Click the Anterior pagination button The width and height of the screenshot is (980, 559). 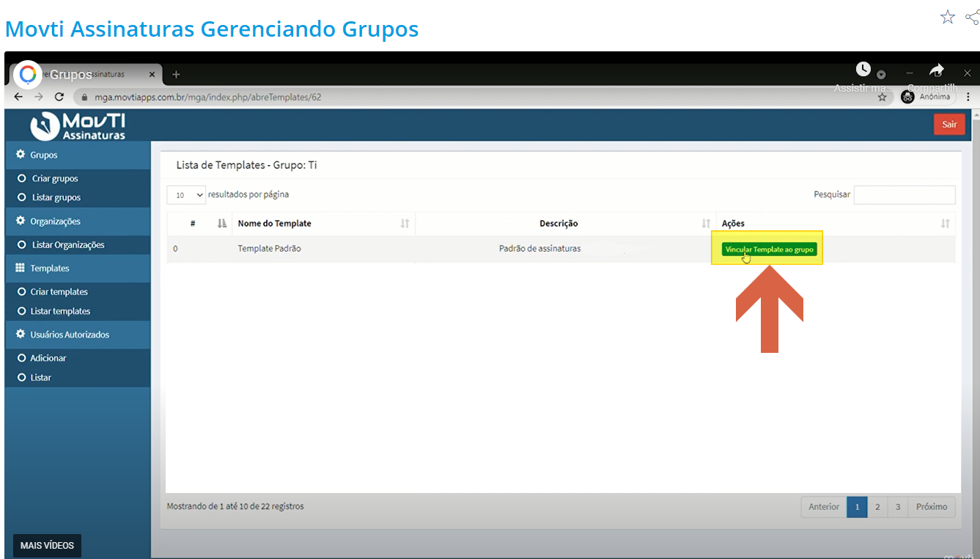click(824, 507)
